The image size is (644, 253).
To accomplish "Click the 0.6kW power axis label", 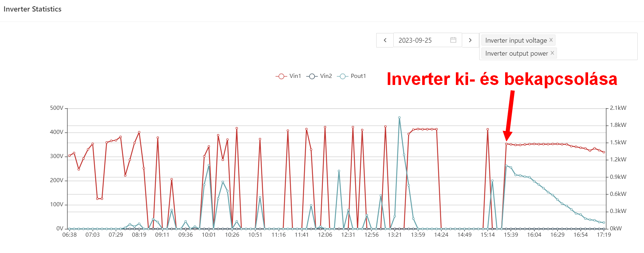I will coord(618,194).
